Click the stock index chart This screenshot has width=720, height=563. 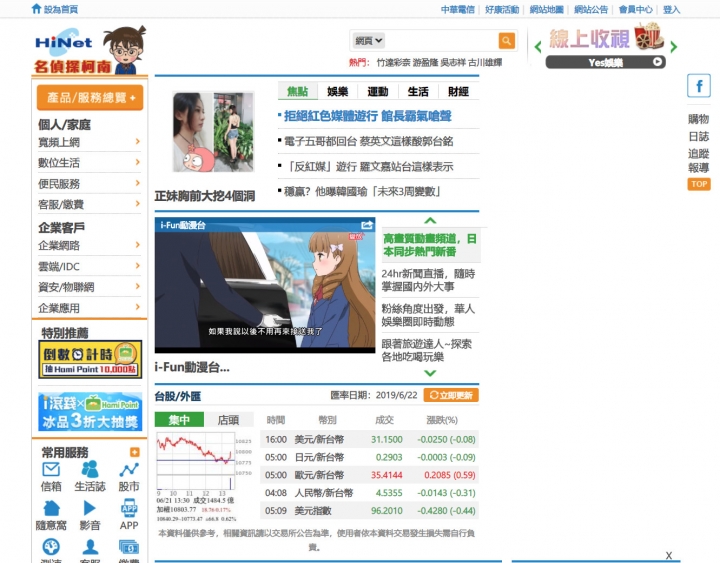pyautogui.click(x=196, y=461)
